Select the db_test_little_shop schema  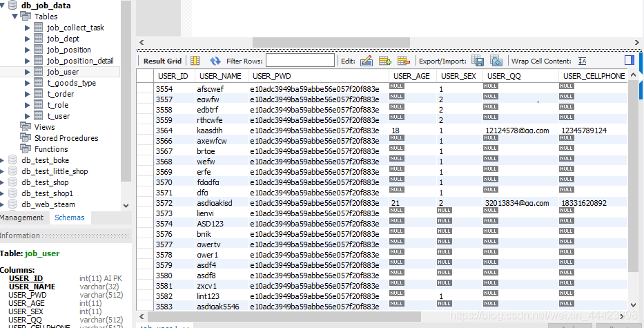pyautogui.click(x=55, y=171)
